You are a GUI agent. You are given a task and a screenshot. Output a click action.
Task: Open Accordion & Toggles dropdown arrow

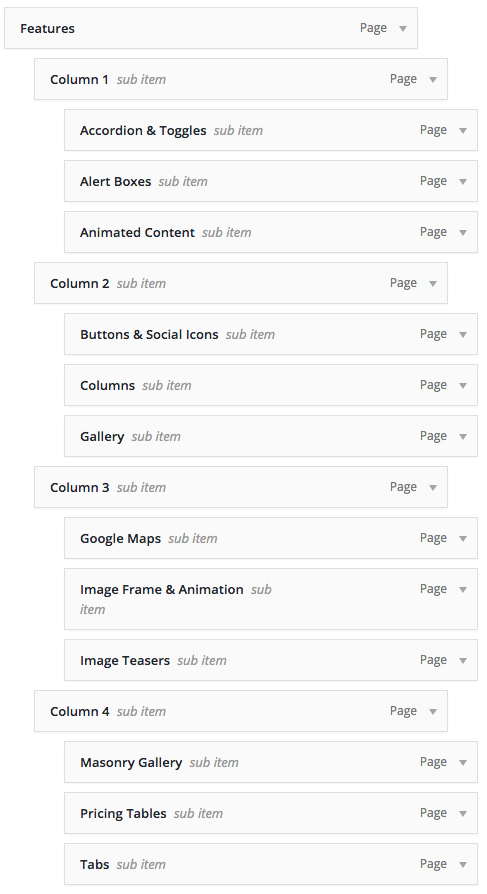[463, 131]
